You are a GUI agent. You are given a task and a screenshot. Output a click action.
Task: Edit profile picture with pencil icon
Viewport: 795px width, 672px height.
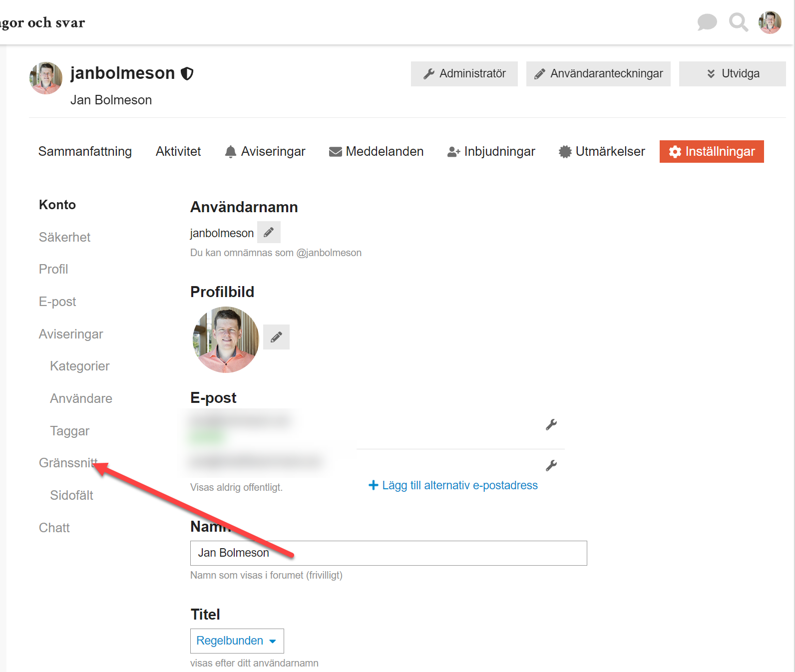point(276,337)
